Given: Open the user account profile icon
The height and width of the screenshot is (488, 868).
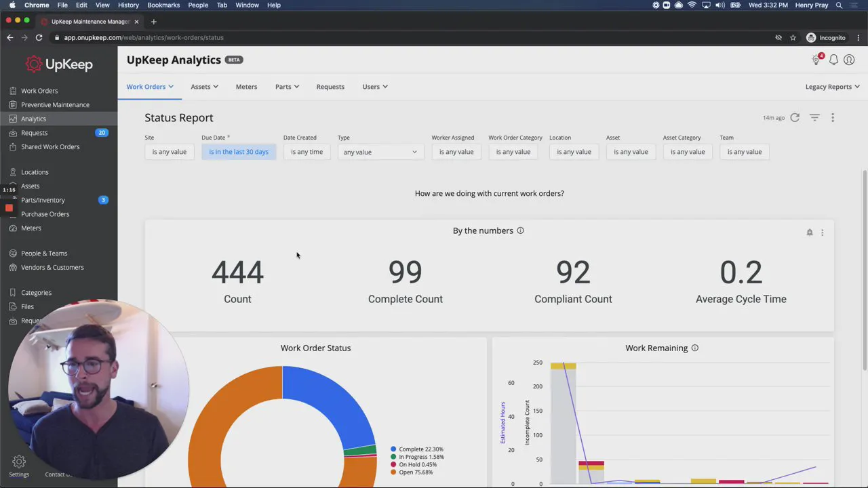Looking at the screenshot, I should (849, 60).
